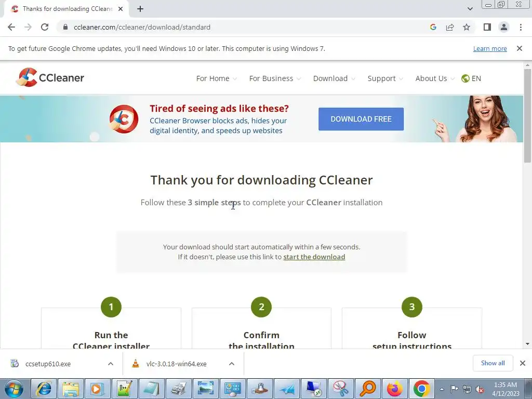Close the downloads bar

523,363
